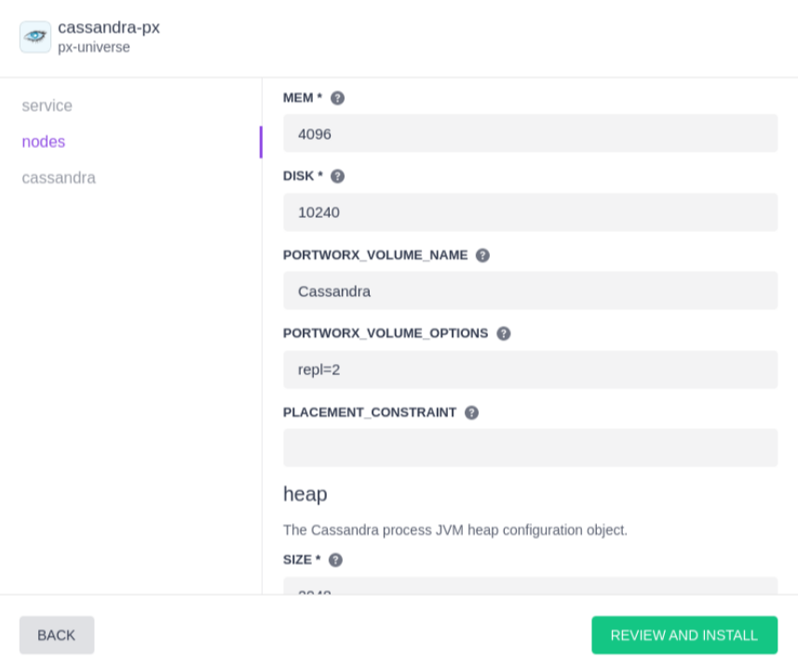This screenshot has width=798, height=672.
Task: Click the PLACEMENT_CONSTRAINT help icon
Action: tap(472, 412)
